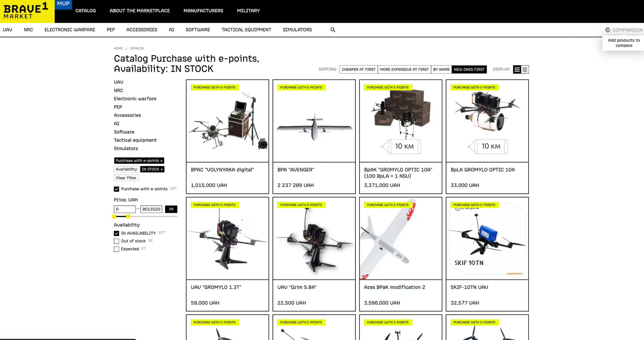Viewport: 644px width, 340px height.
Task: Select Electronic warfare in sidebar list
Action: [135, 99]
